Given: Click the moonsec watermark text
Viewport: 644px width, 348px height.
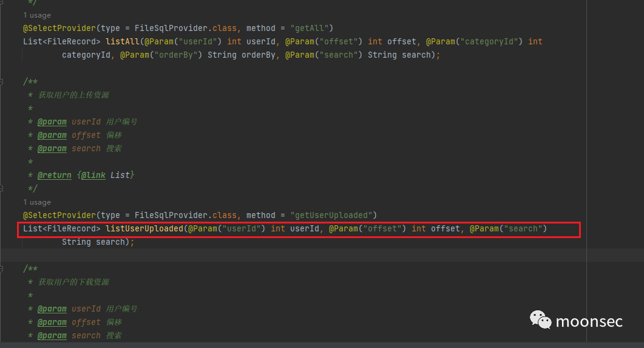Looking at the screenshot, I should coord(589,321).
